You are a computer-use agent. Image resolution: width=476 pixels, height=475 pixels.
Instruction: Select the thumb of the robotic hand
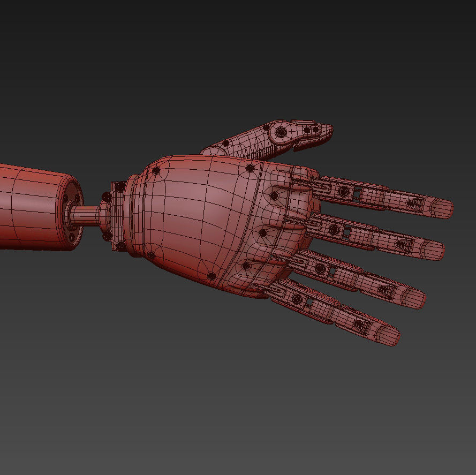tap(267, 140)
